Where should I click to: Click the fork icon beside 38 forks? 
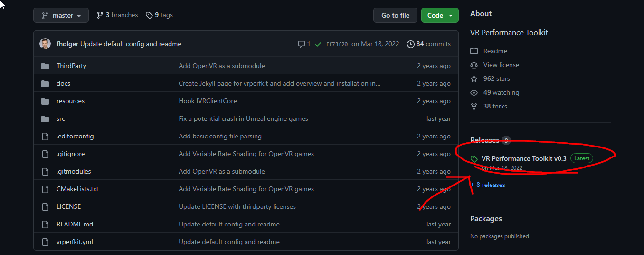474,106
